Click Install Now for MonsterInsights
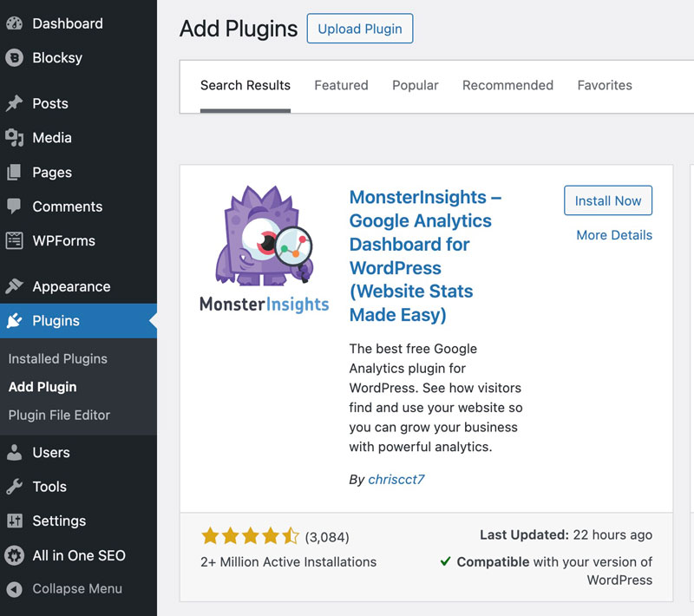Viewport: 694px width, 616px height. [608, 200]
